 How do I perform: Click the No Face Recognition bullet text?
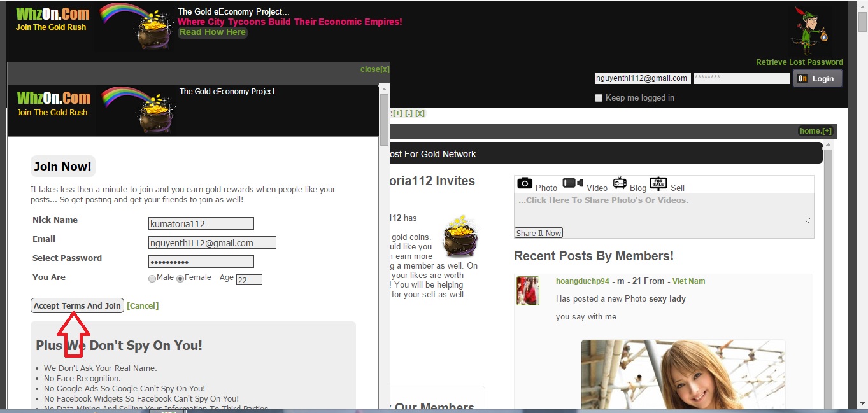[x=82, y=378]
